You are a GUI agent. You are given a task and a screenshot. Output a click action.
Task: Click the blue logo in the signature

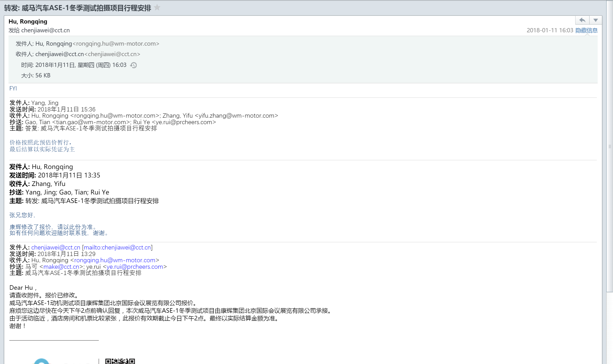[x=41, y=361]
